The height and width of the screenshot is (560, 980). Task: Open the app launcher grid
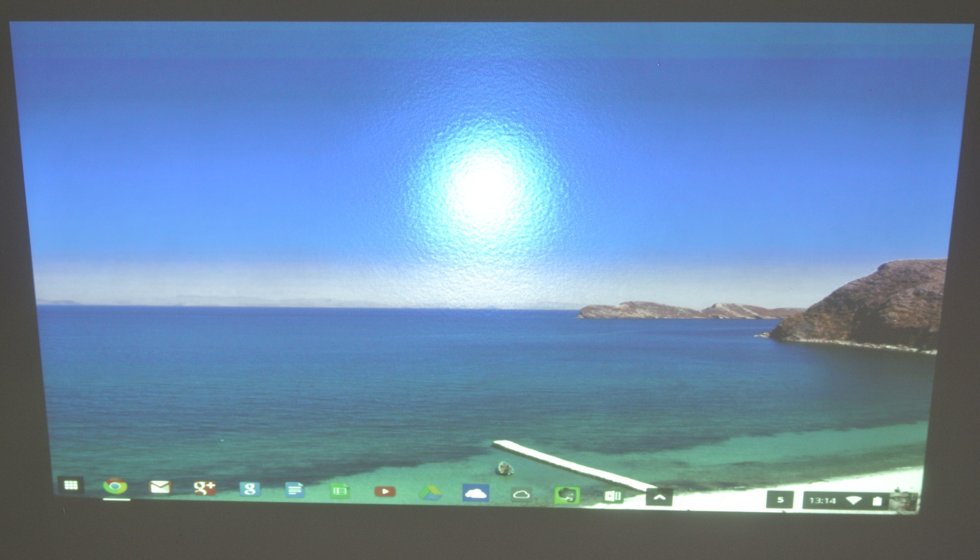click(x=71, y=485)
